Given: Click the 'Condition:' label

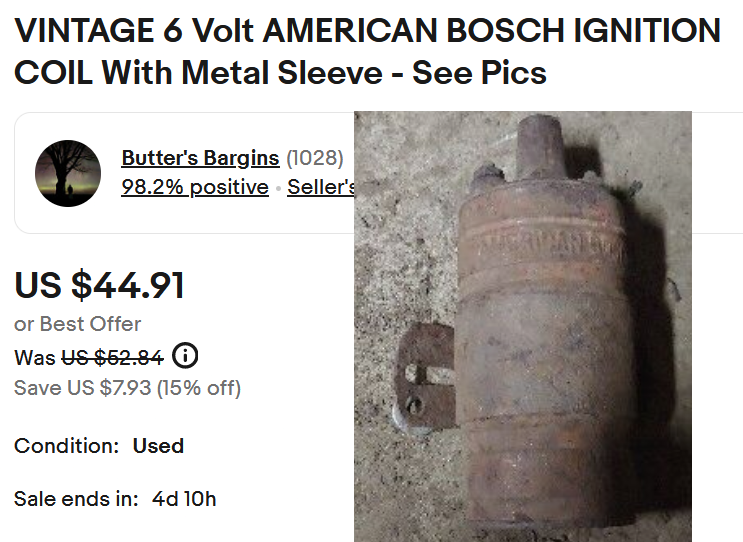Looking at the screenshot, I should pos(67,446).
